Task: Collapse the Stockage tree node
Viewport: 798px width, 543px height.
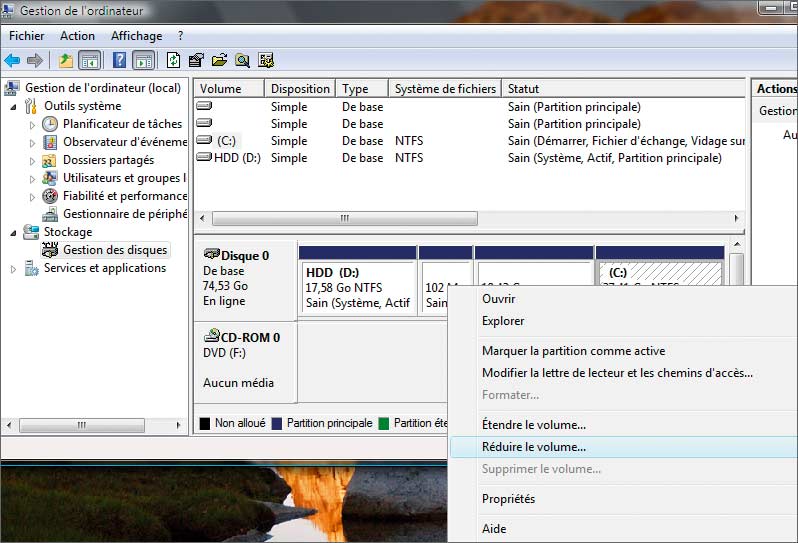Action: click(14, 233)
